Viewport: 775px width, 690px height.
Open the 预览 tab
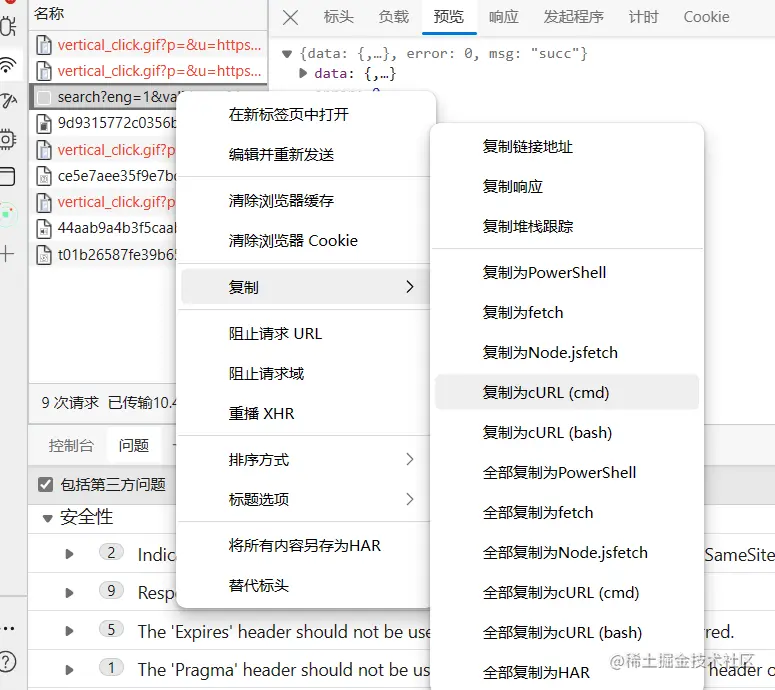pyautogui.click(x=449, y=17)
